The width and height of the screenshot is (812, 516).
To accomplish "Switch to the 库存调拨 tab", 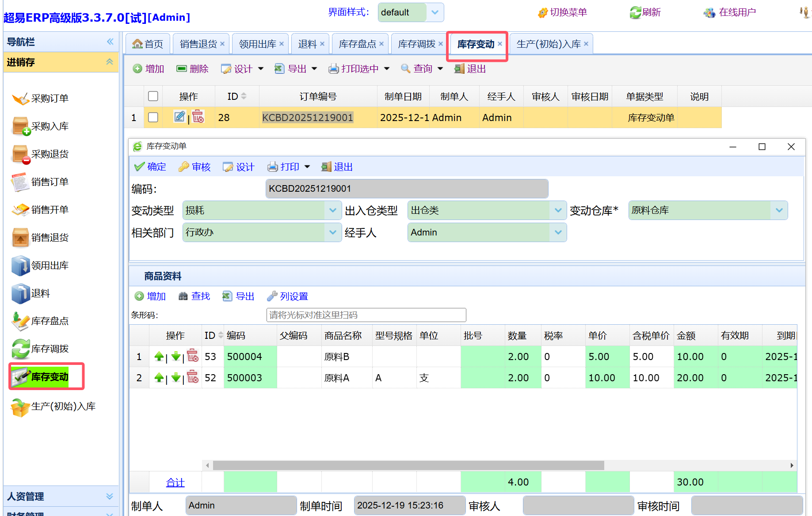I will pyautogui.click(x=416, y=44).
